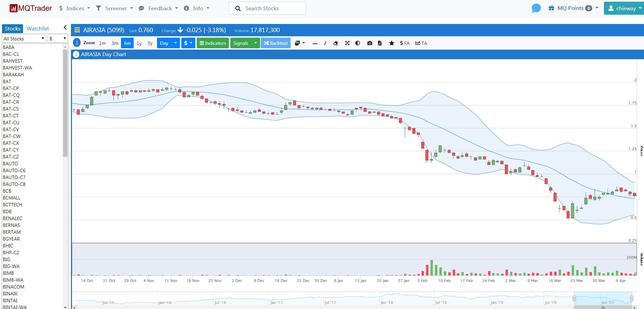Collapse the stock list sidebar with the chevron
Viewport: 644px width, 309px height.
[65, 28]
